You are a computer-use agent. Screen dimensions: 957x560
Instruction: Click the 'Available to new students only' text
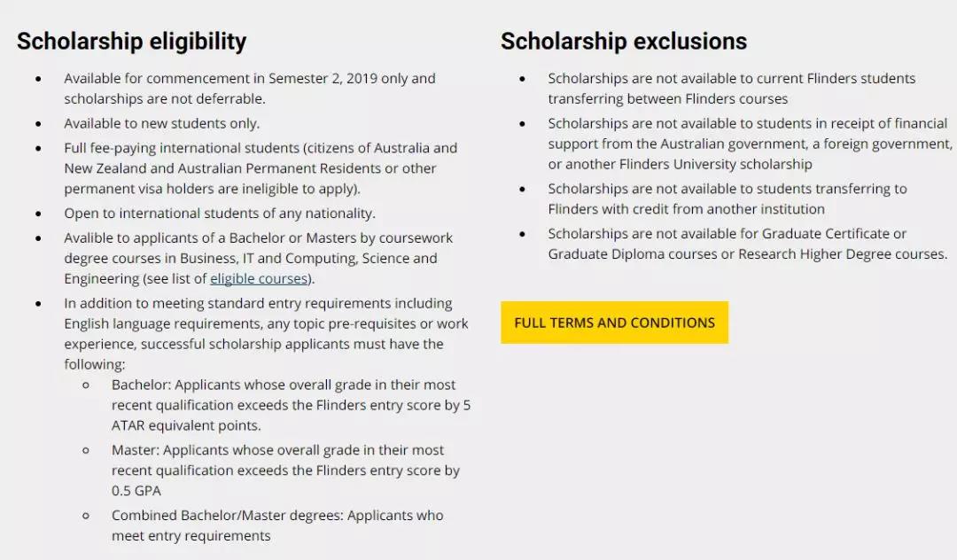162,123
